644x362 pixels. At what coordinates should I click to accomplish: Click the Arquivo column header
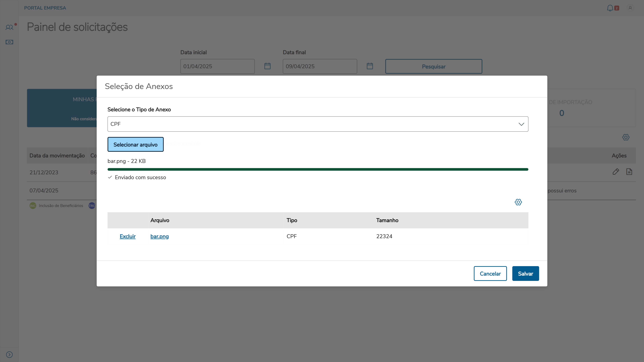[160, 220]
